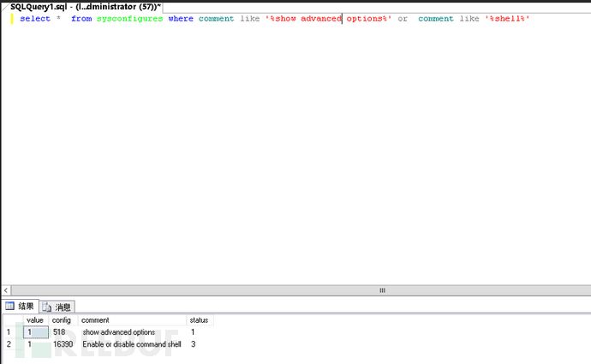The image size is (591, 364).
Task: Click the messages page icon on 消息 tab
Action: coord(47,307)
